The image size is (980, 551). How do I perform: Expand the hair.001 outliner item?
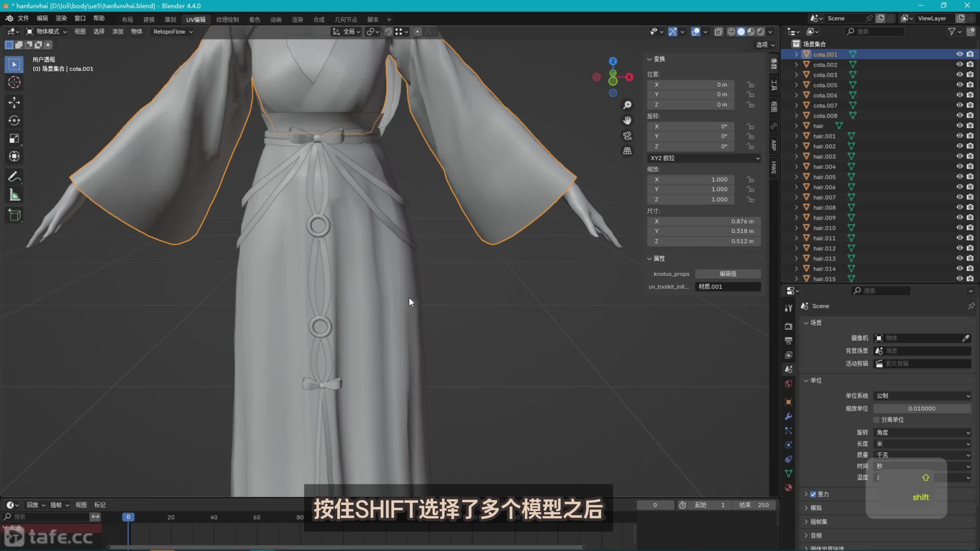797,136
